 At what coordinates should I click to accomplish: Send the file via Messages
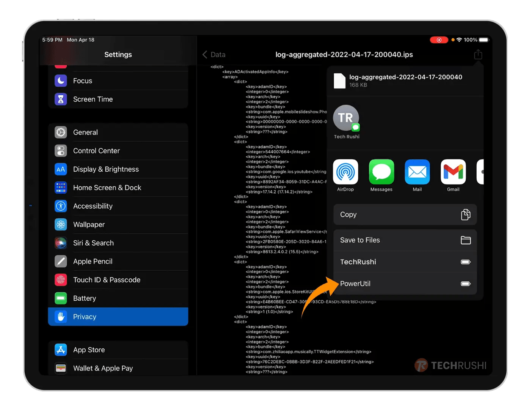381,172
